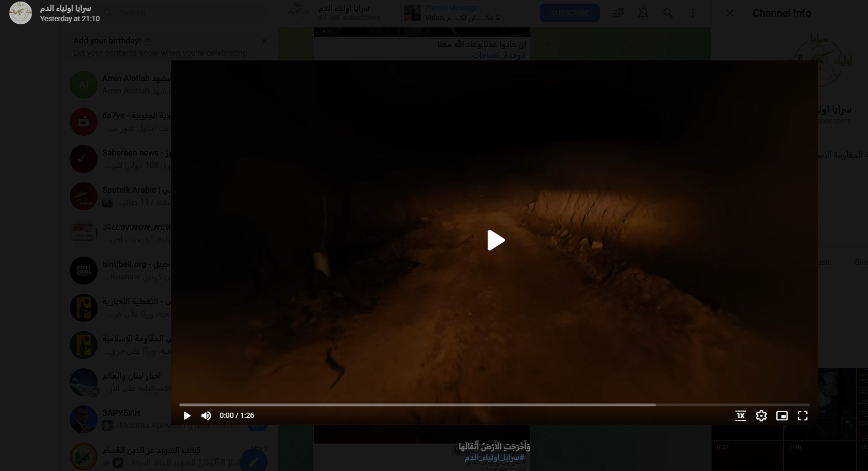Search this chat with the magnifier icon
This screenshot has width=868, height=471.
point(668,13)
